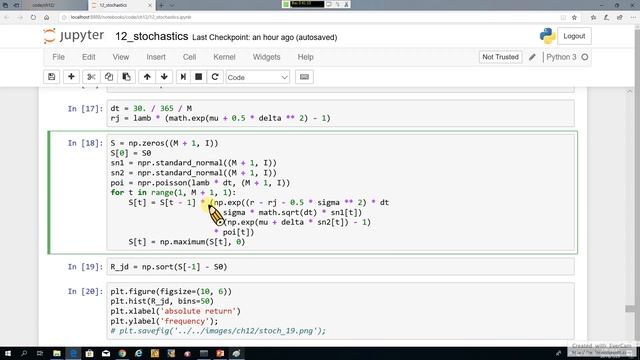Insert a cell below with plus icon
The image size is (640, 360).
click(71, 77)
